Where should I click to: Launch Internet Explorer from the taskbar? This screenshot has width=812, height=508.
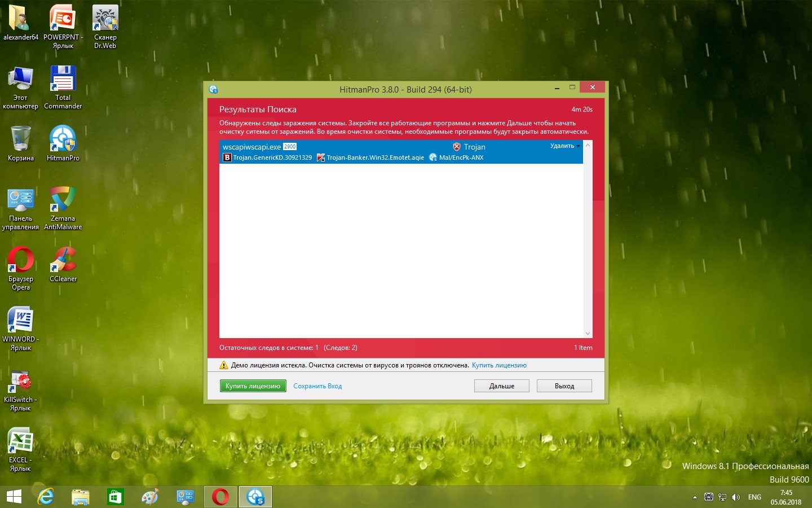pos(46,497)
